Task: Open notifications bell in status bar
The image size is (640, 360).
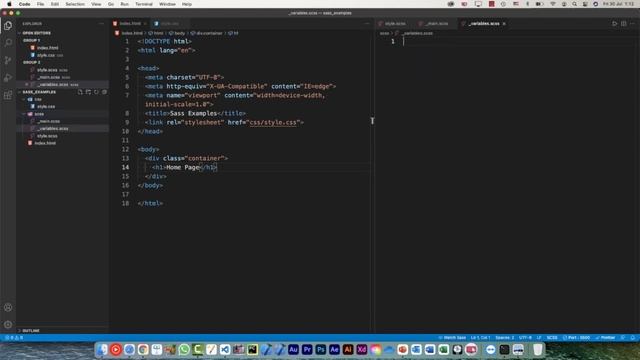Action: [633, 338]
